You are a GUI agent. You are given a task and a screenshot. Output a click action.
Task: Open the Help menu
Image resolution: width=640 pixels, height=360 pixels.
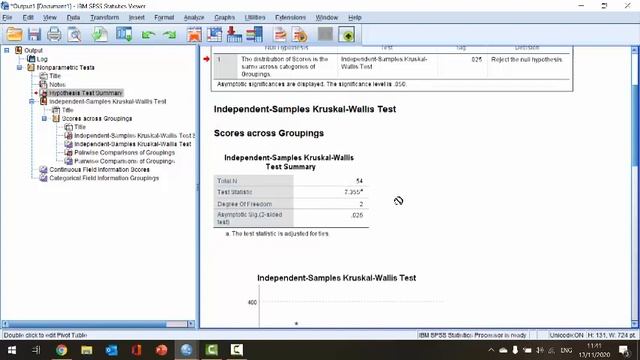point(355,18)
